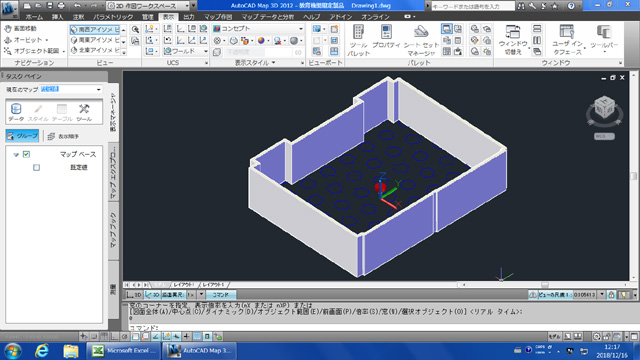This screenshot has height=360, width=640.
Task: Click the Undo arrow icon
Action: point(77,6)
